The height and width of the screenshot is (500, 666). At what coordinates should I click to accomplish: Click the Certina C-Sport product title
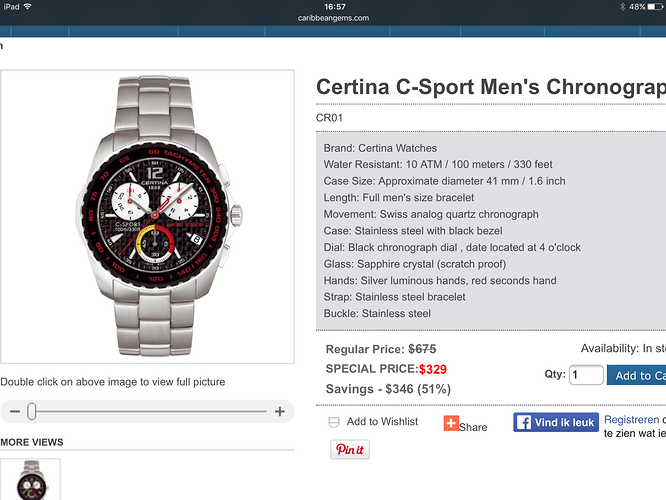coord(491,87)
